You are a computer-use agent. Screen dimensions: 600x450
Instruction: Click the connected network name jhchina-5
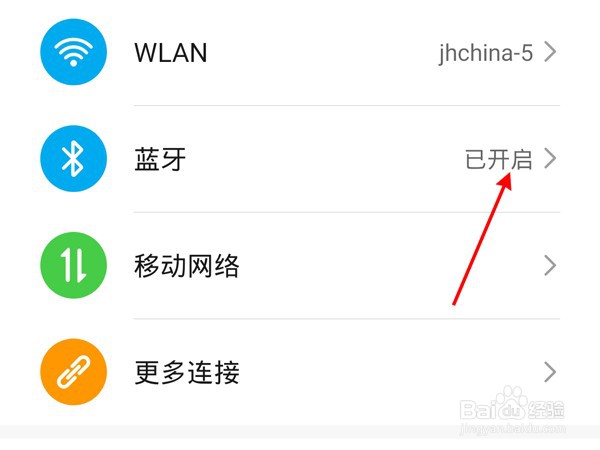pyautogui.click(x=486, y=54)
